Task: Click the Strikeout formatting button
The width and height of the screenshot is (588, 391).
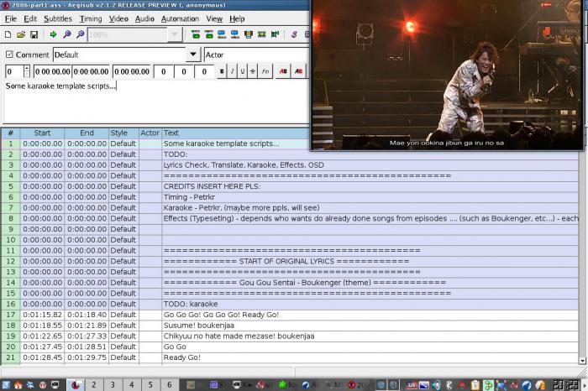Action: [252, 71]
